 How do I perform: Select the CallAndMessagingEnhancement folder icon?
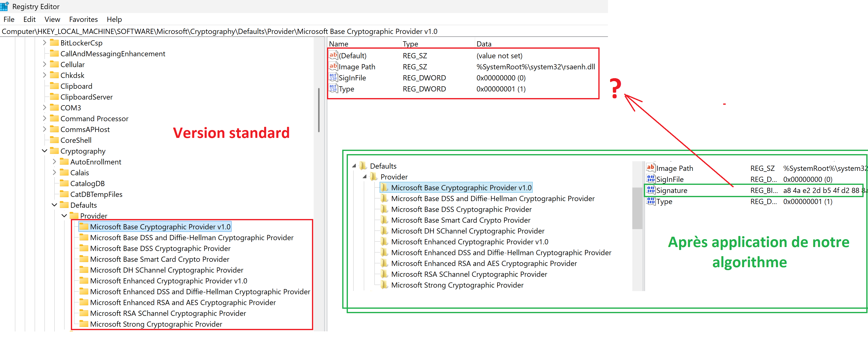pos(54,53)
